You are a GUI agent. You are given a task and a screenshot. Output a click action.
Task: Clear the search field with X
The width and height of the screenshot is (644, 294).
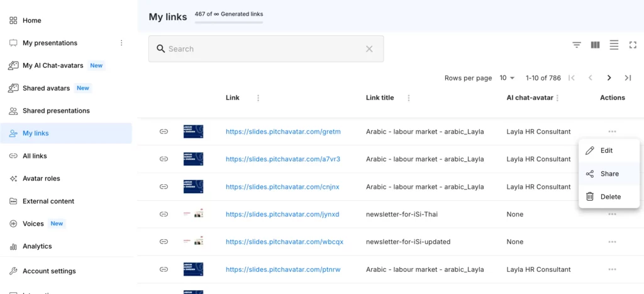(369, 49)
